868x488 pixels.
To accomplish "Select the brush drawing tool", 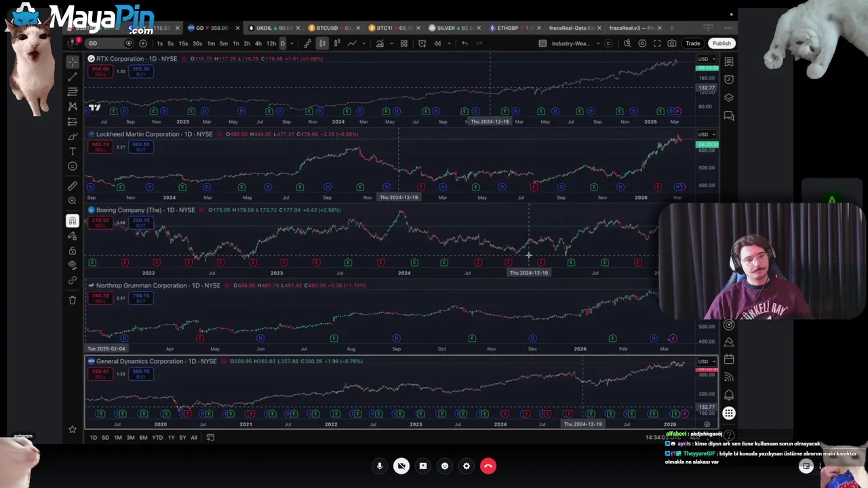I will (x=73, y=137).
